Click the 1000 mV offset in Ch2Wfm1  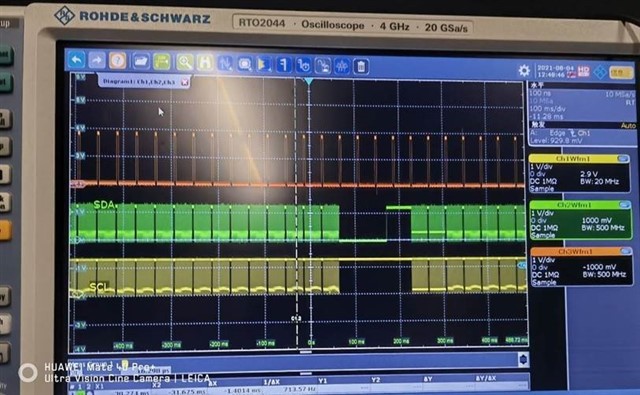point(597,220)
